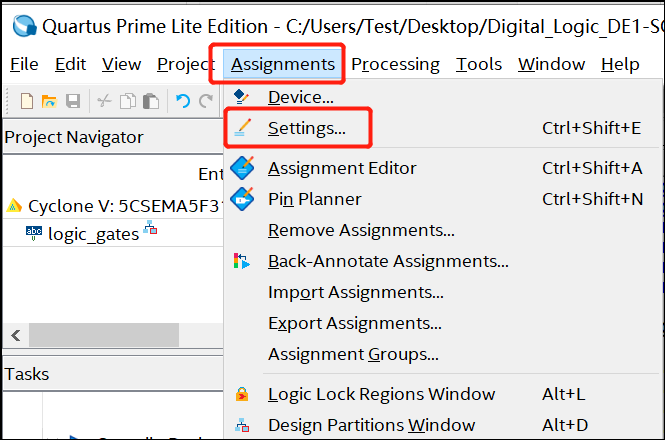Click the Cut scissors toolbar icon
The width and height of the screenshot is (665, 440).
click(104, 101)
